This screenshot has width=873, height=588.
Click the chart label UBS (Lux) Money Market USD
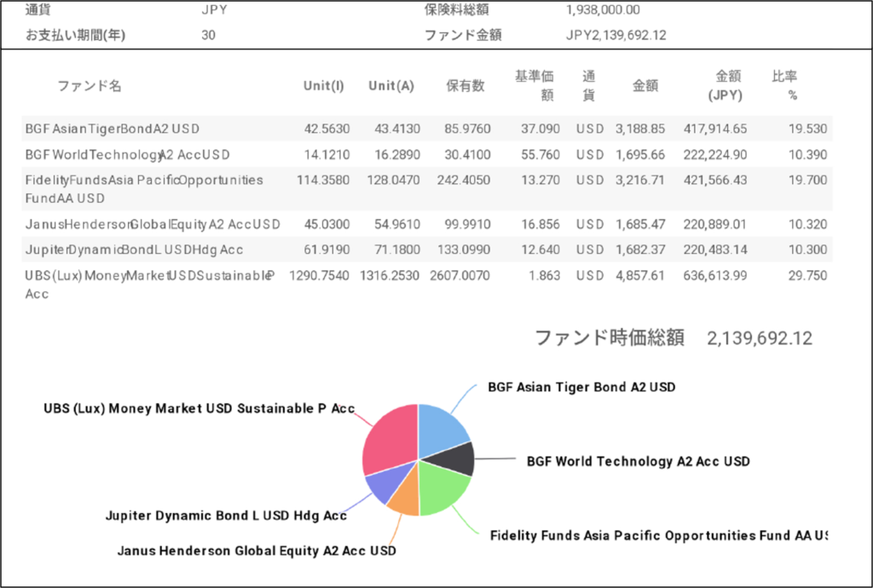tap(199, 408)
